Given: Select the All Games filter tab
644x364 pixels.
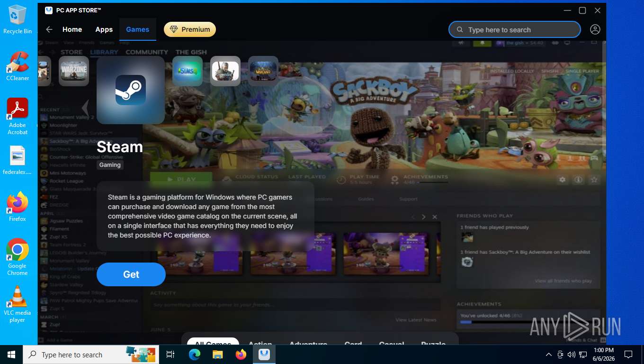Looking at the screenshot, I should [213, 342].
